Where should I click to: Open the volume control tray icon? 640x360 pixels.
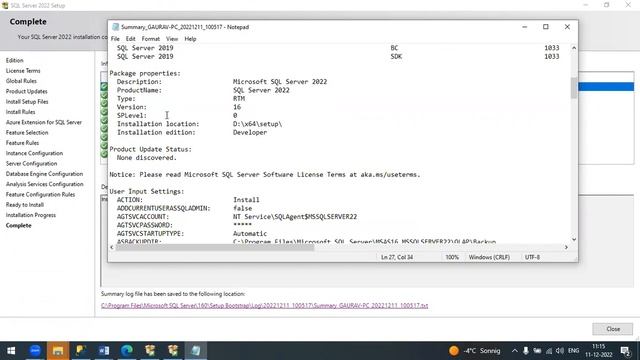[560, 351]
